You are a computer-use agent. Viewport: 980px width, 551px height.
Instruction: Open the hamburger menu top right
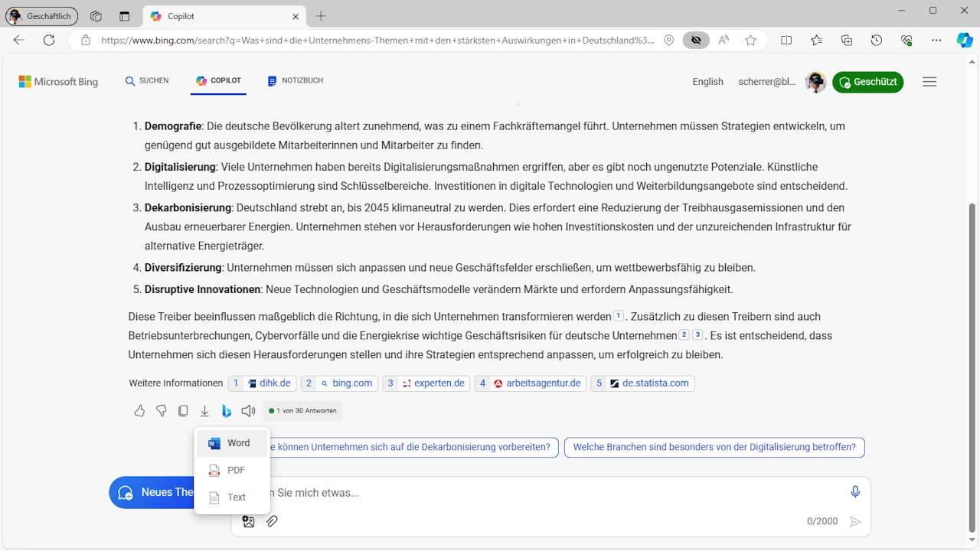point(929,82)
